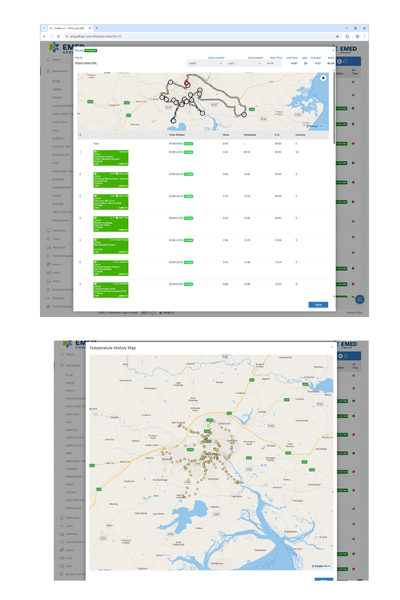400x600 pixels.
Task: Click the browser reload icon
Action: [59, 36]
